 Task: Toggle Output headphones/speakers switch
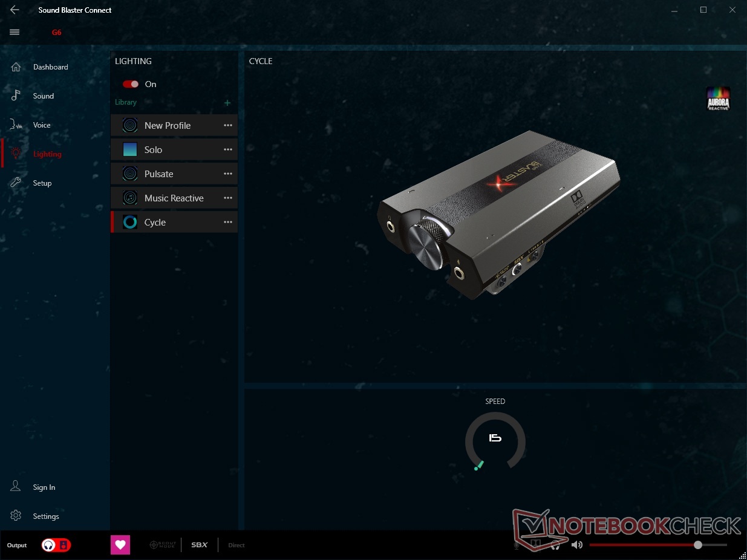pyautogui.click(x=56, y=545)
